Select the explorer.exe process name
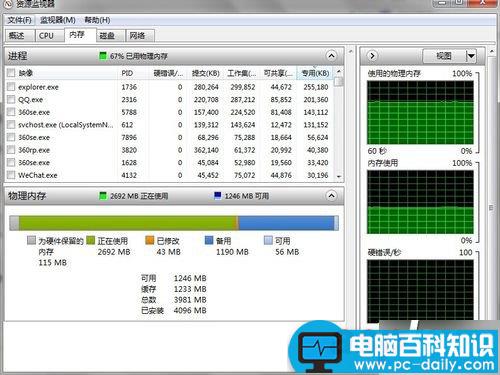The image size is (500, 375). pos(38,87)
